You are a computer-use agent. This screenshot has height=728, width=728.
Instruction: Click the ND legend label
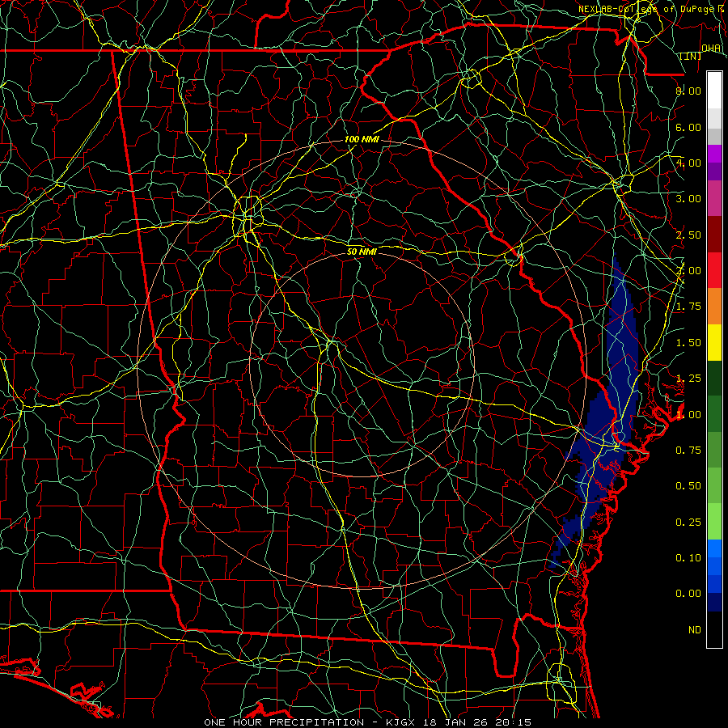pyautogui.click(x=695, y=630)
